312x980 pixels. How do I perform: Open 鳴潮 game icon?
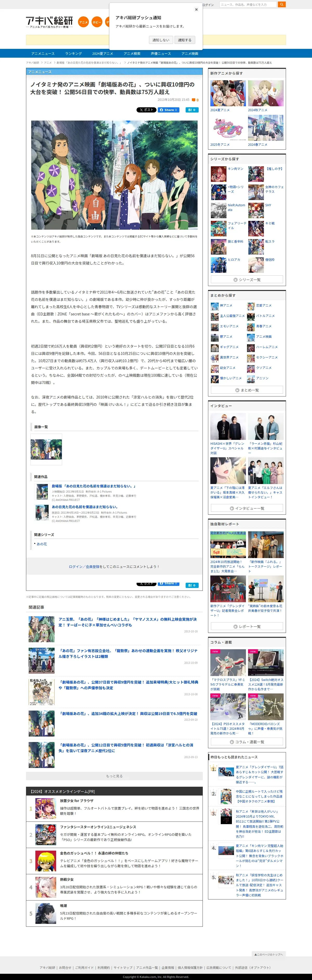pos(46,913)
